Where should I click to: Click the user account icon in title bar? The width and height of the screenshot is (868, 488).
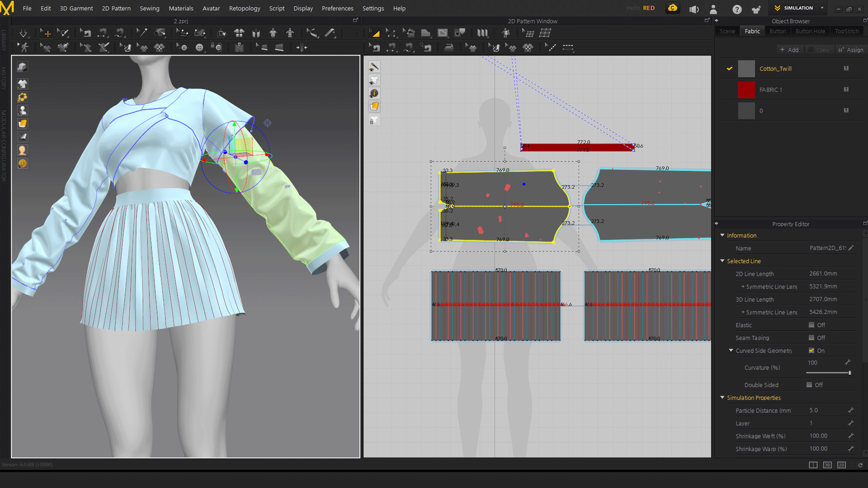pyautogui.click(x=713, y=9)
